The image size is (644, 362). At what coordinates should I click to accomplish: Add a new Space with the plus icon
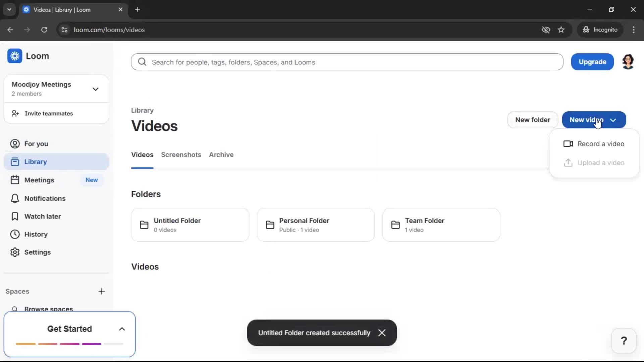[102, 291]
